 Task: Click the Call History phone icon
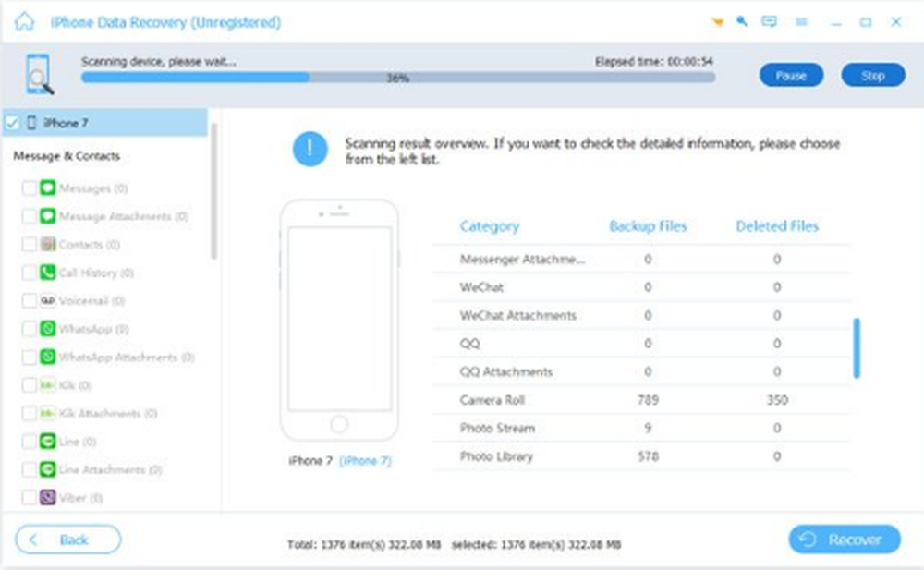48,273
